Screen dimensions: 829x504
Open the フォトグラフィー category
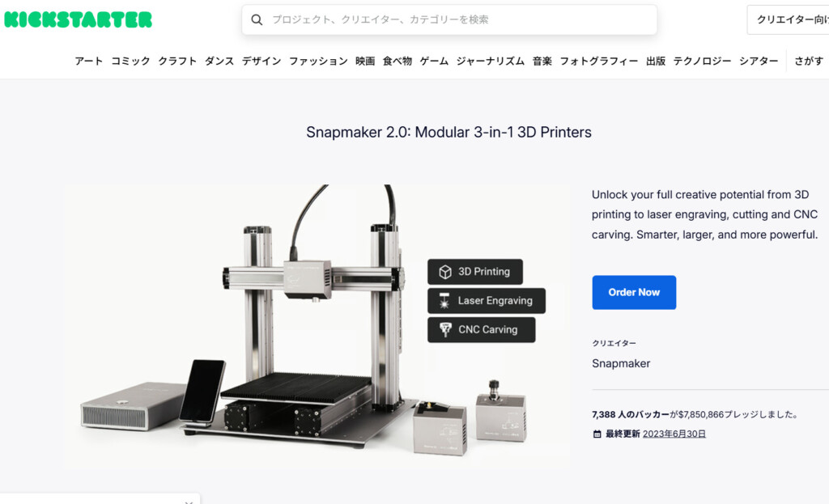point(599,61)
